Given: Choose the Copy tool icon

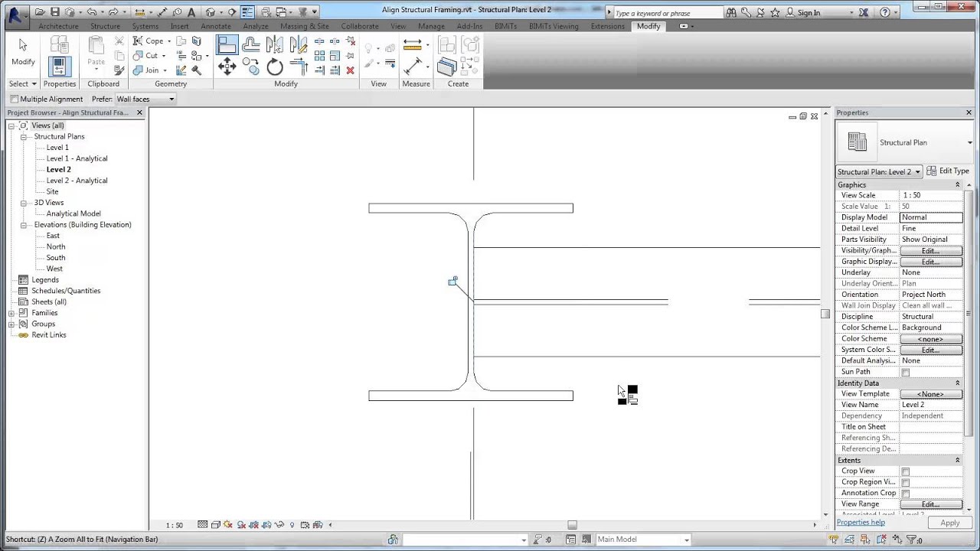Looking at the screenshot, I should [x=250, y=67].
